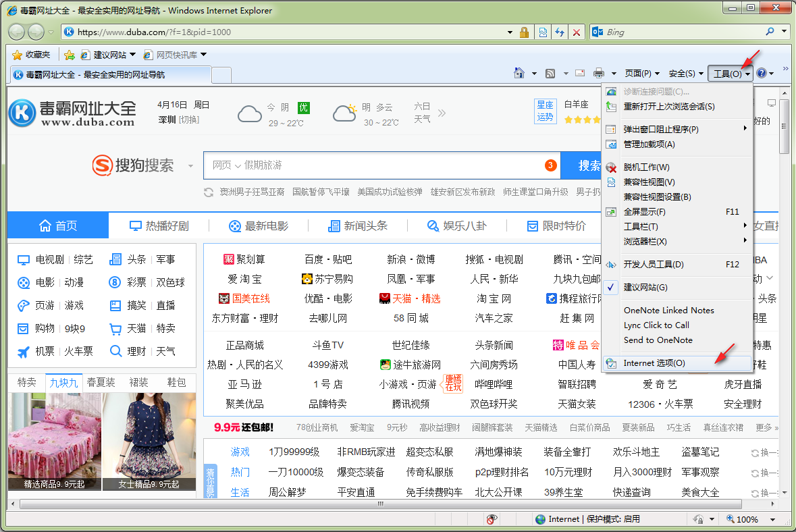Click the cloudy weather icon for today
Screen dimensions: 796x532
click(250, 114)
